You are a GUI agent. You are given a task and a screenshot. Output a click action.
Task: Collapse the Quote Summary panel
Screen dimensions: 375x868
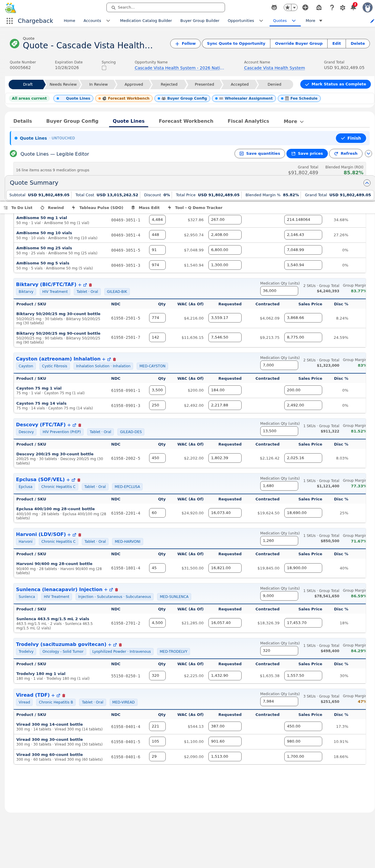(x=367, y=183)
